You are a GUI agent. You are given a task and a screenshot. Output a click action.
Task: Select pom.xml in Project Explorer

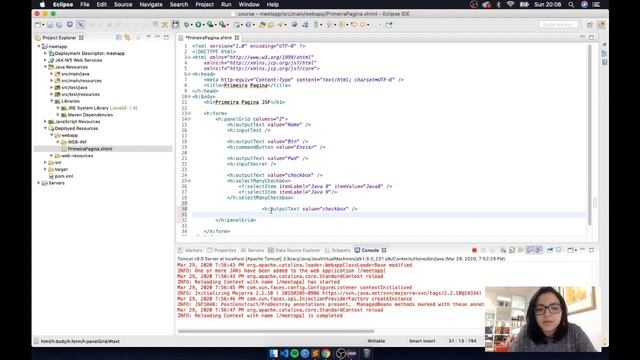pyautogui.click(x=64, y=176)
